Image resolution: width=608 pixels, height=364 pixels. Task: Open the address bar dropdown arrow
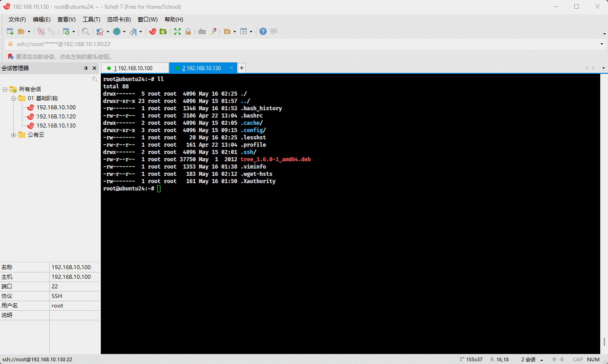(x=603, y=44)
